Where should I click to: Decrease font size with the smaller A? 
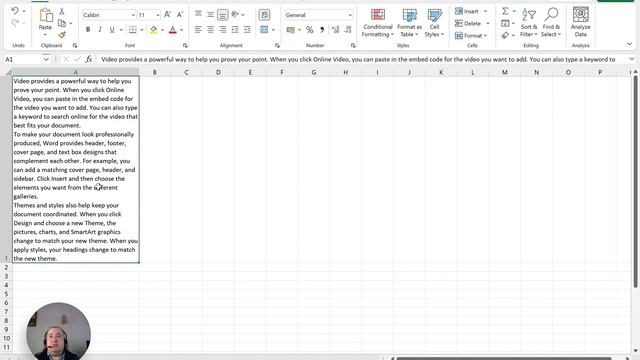click(180, 15)
